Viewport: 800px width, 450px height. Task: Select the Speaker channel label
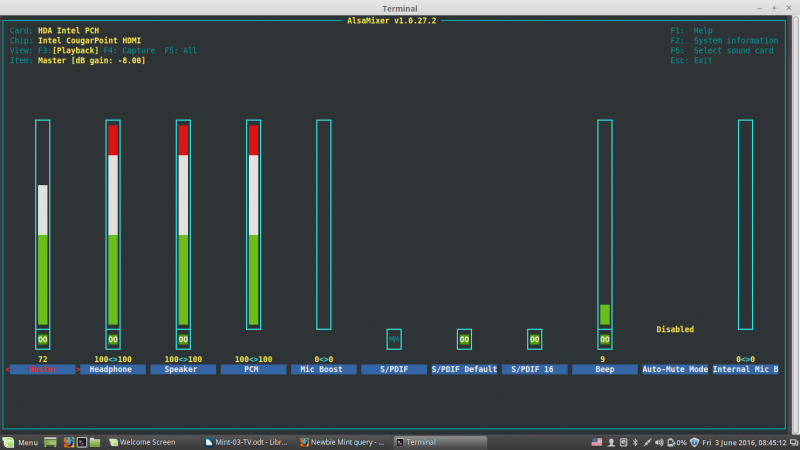[x=183, y=369]
